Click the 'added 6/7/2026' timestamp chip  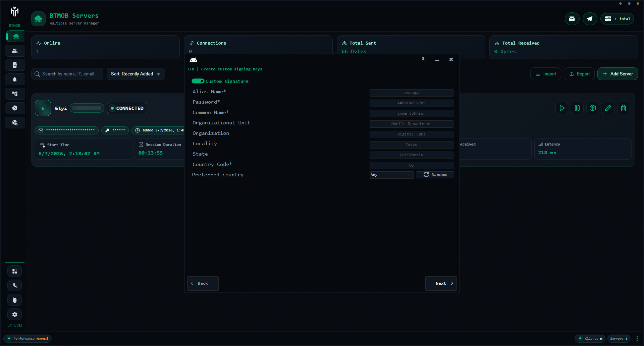158,130
